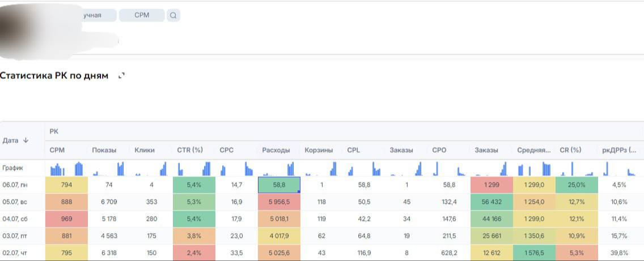This screenshot has width=644, height=261.
Task: Click the РК column group header
Action: [x=54, y=131]
